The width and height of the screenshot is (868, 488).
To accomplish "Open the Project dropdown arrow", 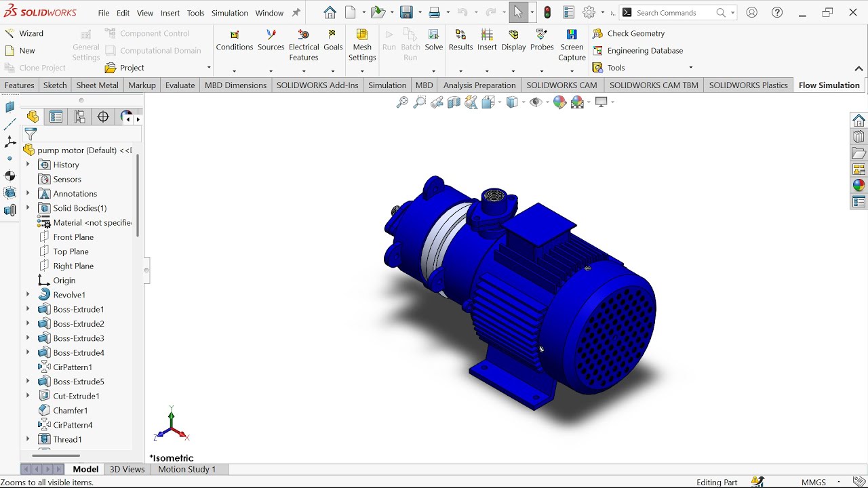I will point(208,68).
